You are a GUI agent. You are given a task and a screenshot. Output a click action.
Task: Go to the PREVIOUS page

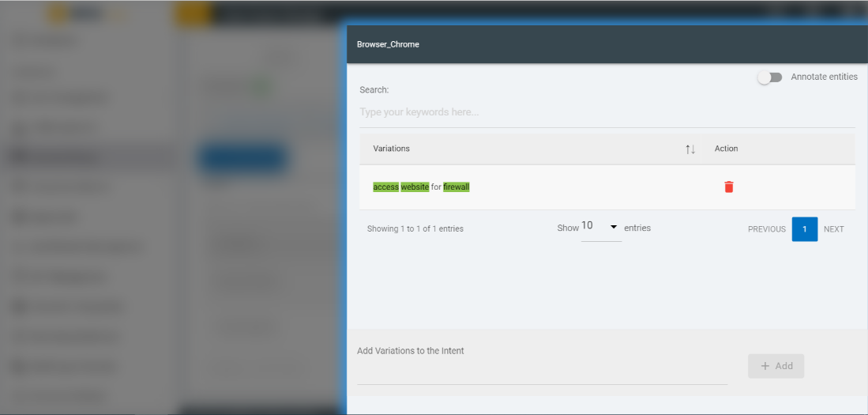point(767,229)
